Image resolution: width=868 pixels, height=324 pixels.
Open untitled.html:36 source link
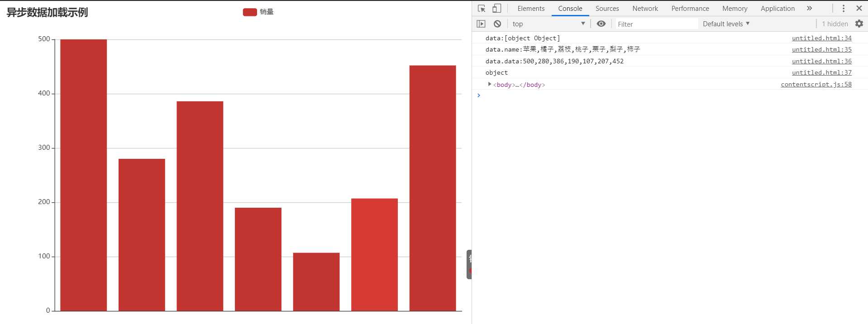pyautogui.click(x=822, y=62)
